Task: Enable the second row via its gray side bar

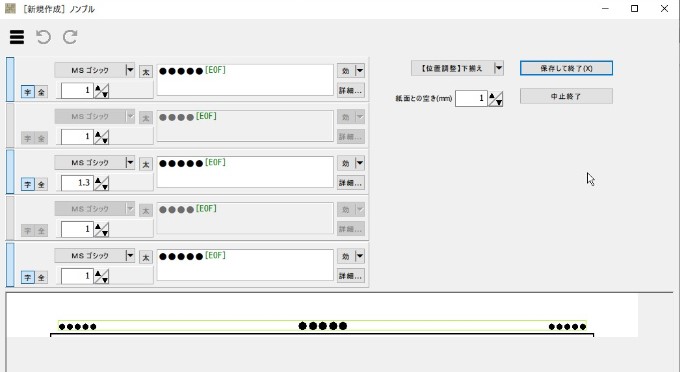Action: pyautogui.click(x=10, y=125)
